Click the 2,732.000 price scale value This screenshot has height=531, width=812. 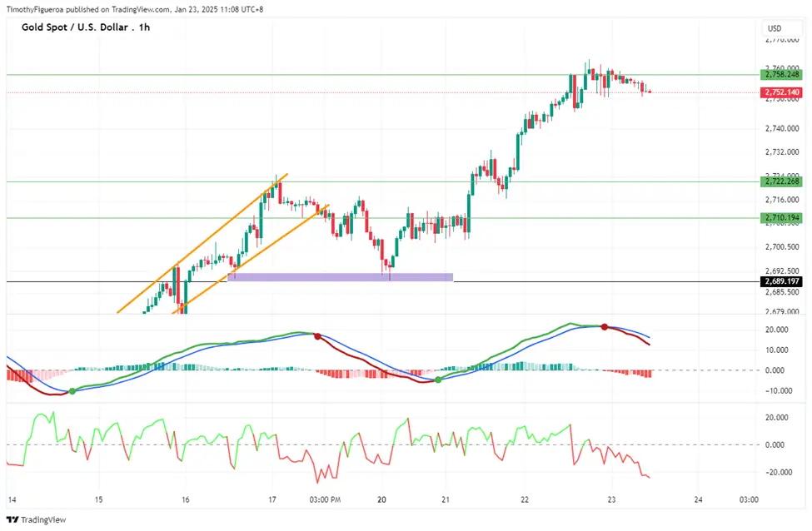782,152
